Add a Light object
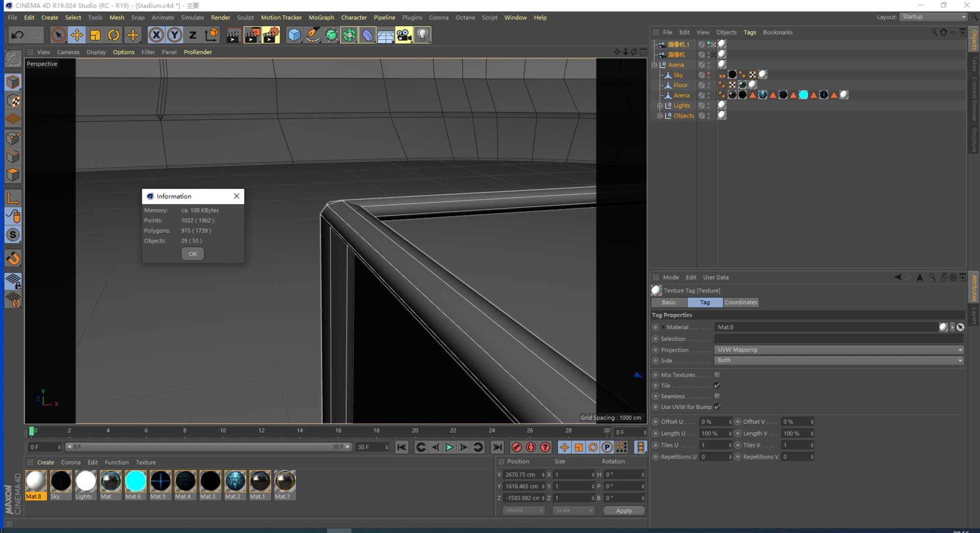980x533 pixels. coord(423,35)
